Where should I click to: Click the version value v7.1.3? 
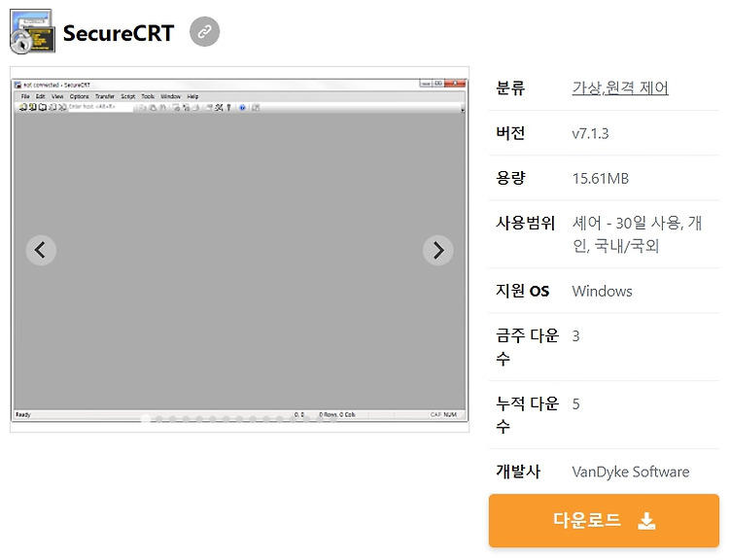590,133
